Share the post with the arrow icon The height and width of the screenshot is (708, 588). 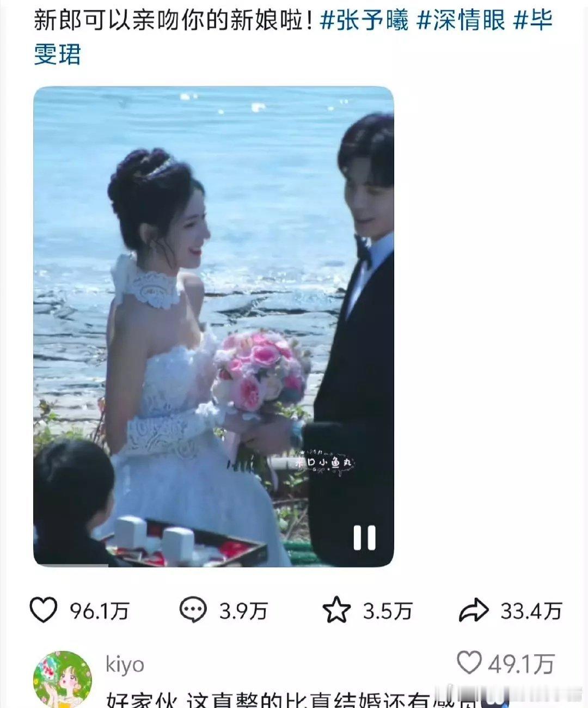coord(474,610)
